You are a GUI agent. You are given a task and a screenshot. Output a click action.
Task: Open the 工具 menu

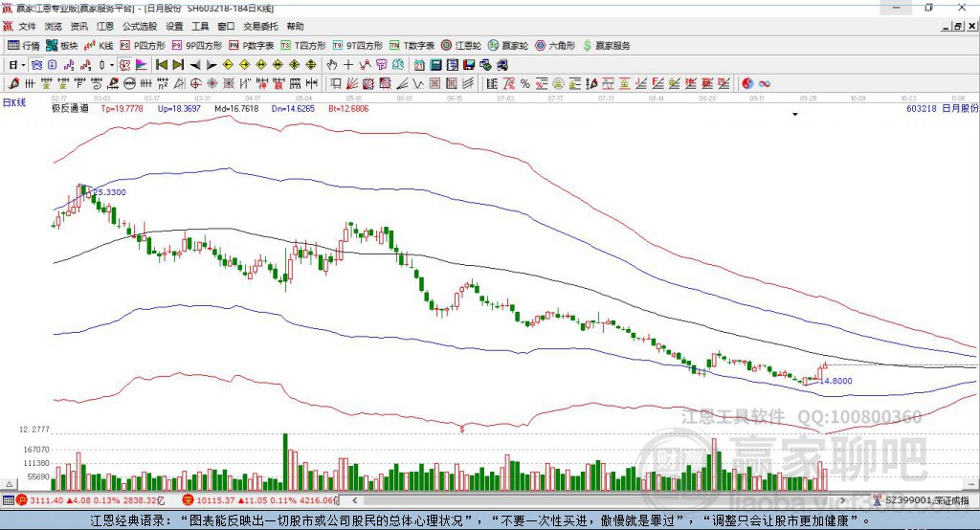(x=200, y=26)
